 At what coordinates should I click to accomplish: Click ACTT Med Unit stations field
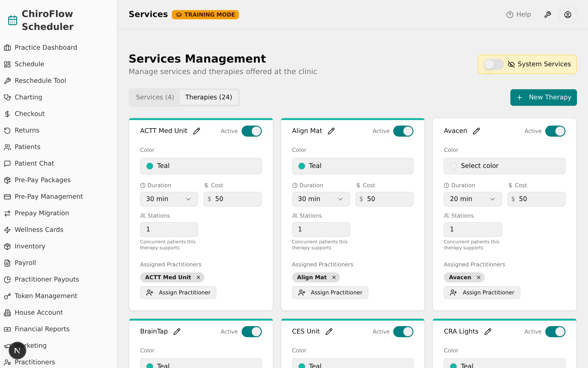click(x=169, y=229)
